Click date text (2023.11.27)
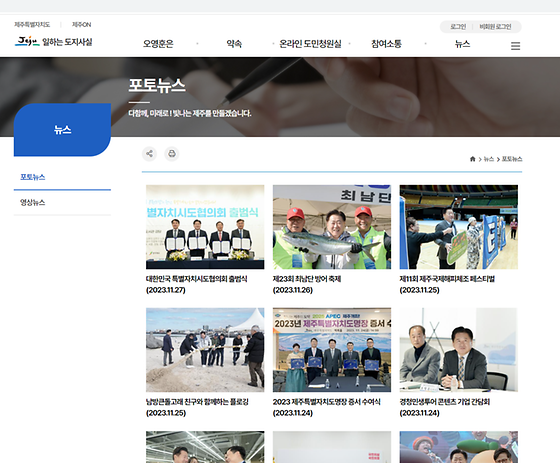Screen dimensions: 560x463 (x=166, y=290)
